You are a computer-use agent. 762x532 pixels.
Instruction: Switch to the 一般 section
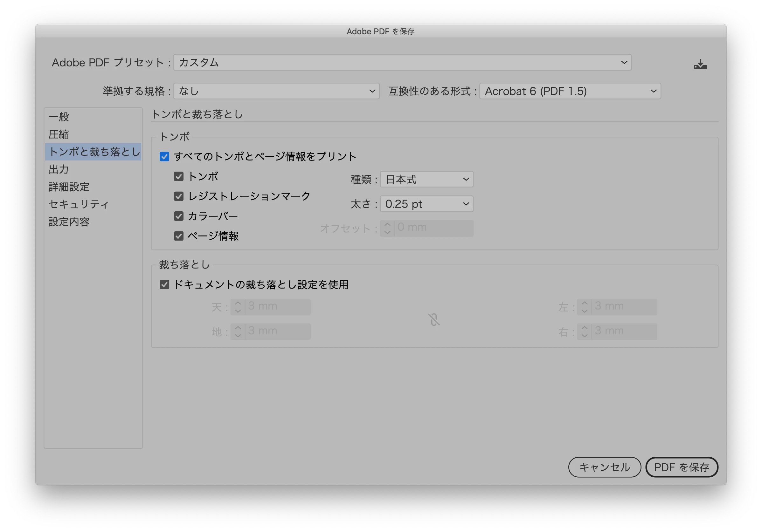59,117
